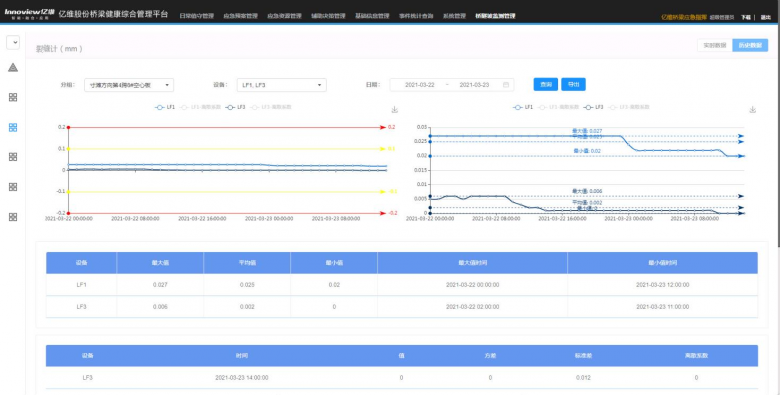This screenshot has height=395, width=780.
Task: Download the right chart image
Action: tap(752, 109)
